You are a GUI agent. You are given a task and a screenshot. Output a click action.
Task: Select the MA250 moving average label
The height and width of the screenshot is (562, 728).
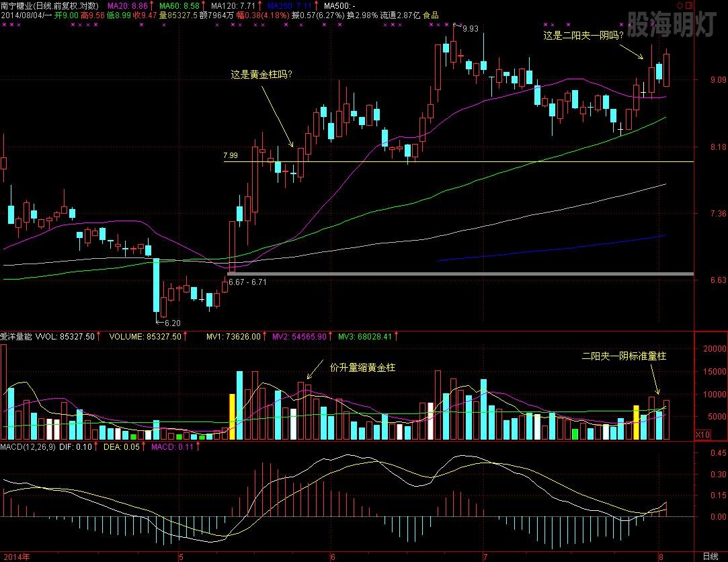tap(278, 5)
